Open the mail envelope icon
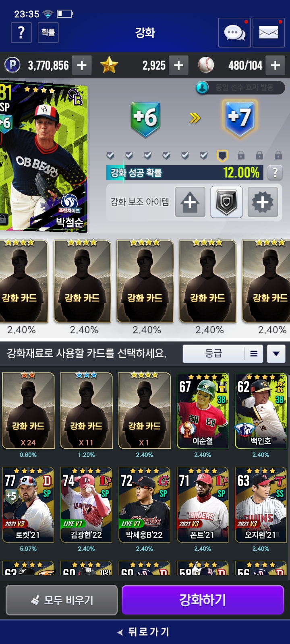 point(268,33)
